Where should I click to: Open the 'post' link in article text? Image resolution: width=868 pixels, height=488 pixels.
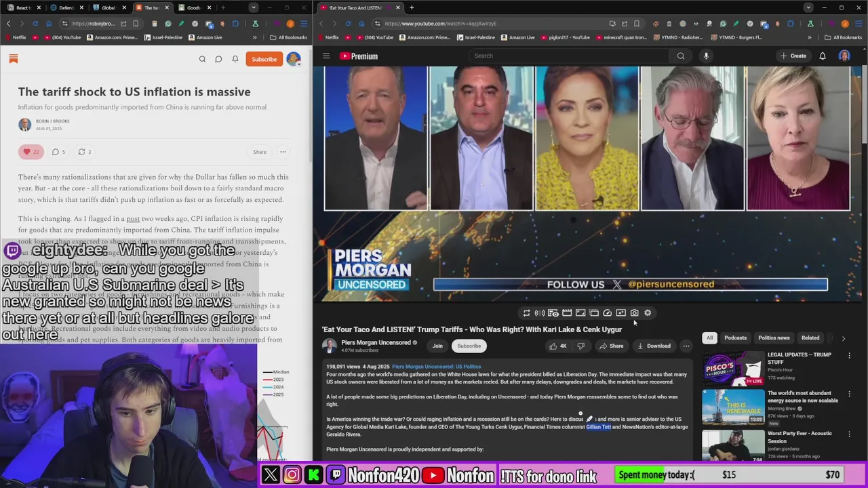(x=133, y=219)
